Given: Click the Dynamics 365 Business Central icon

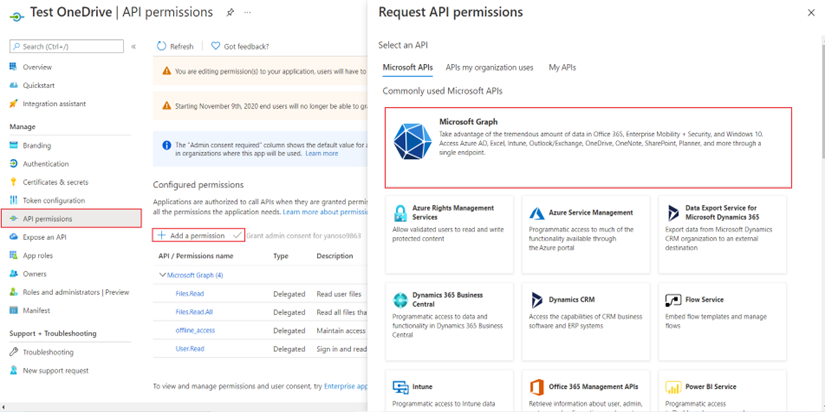Looking at the screenshot, I should click(x=400, y=300).
